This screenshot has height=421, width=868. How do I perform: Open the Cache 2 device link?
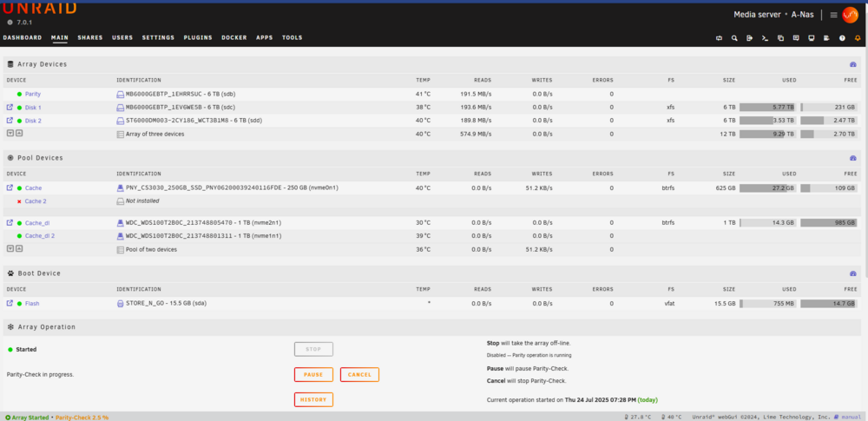point(36,201)
